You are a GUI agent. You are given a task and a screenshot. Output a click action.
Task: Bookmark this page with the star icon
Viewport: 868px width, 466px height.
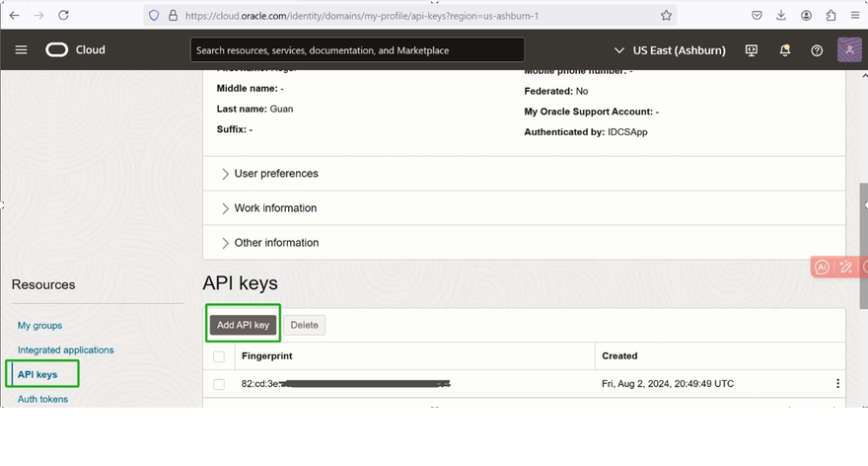pos(667,16)
